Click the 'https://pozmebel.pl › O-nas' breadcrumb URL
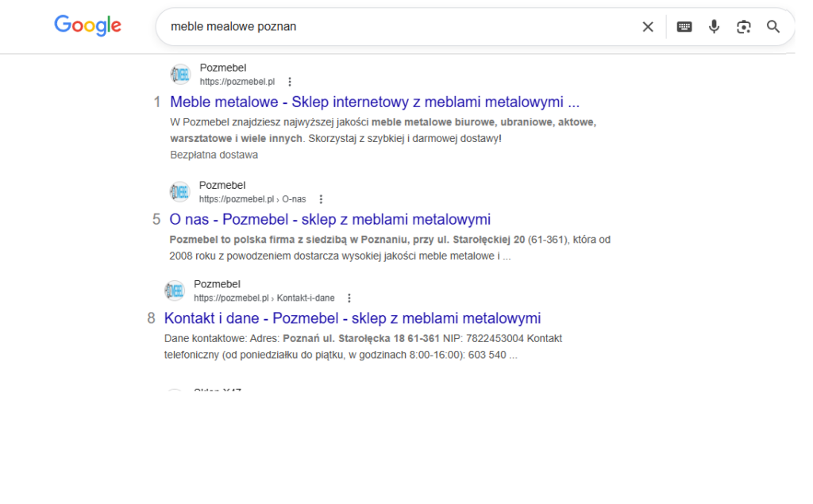The height and width of the screenshot is (504, 813). pyautogui.click(x=252, y=199)
